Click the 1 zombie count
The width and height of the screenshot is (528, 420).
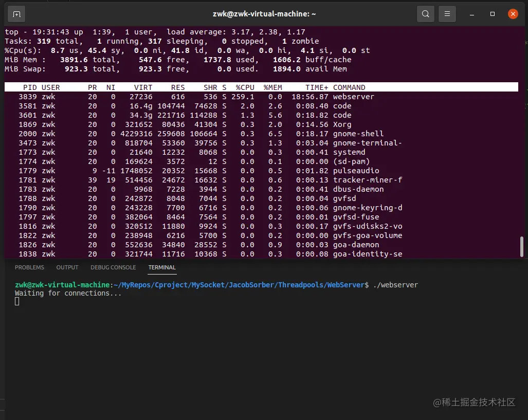pos(300,42)
